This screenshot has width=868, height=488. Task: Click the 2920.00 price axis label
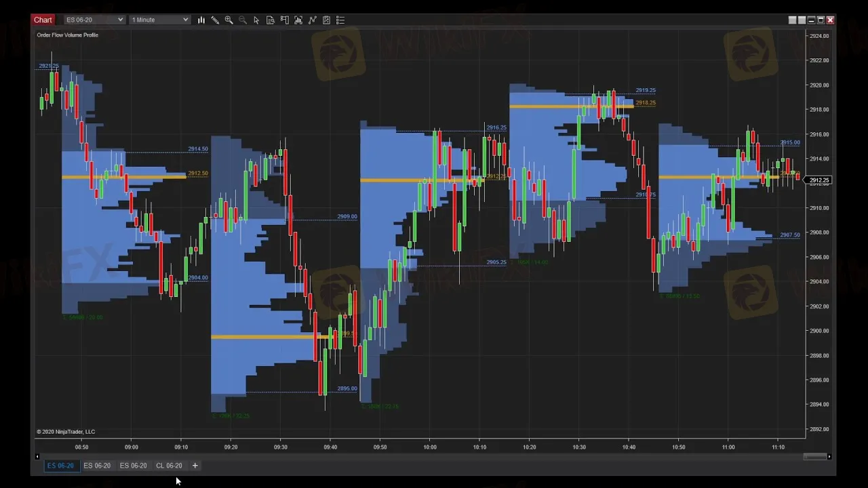[x=819, y=85]
